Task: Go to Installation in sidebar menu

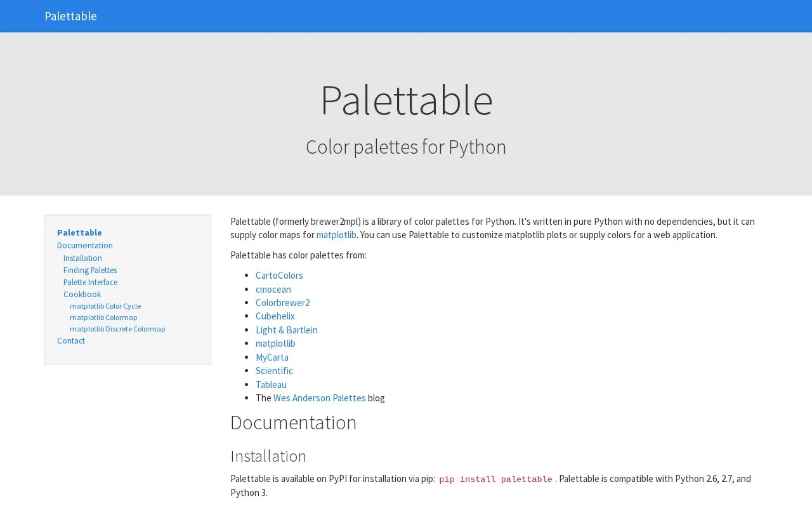Action: pyautogui.click(x=82, y=258)
